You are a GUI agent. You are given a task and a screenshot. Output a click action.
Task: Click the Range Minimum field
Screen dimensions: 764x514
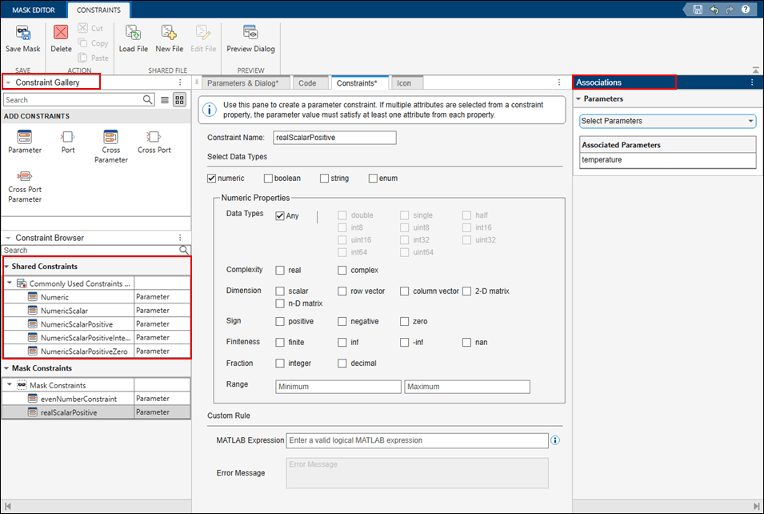click(x=338, y=386)
